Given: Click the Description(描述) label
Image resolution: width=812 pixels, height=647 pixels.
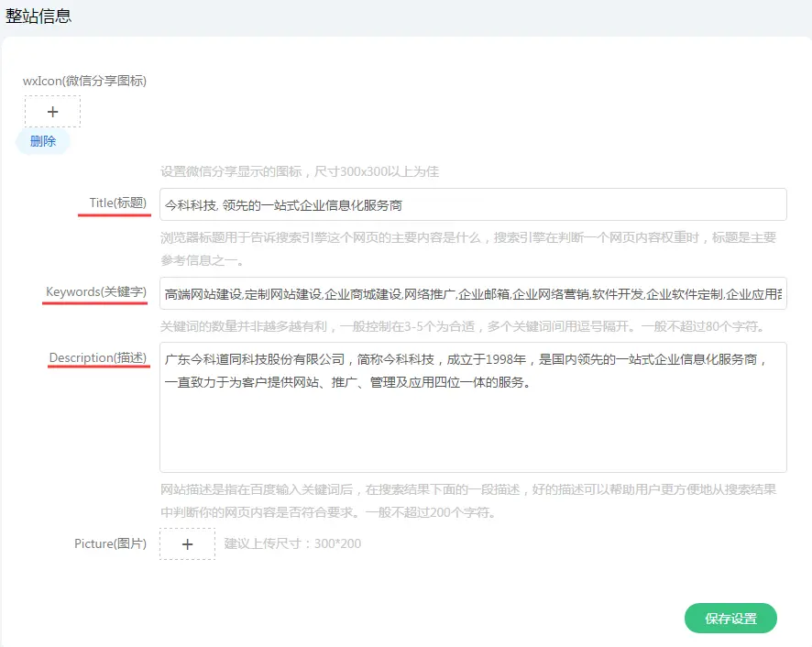Looking at the screenshot, I should 97,357.
